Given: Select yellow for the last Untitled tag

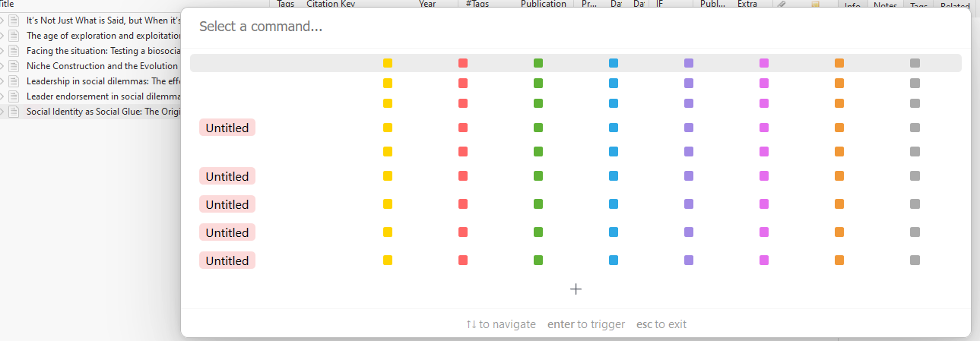Looking at the screenshot, I should 388,260.
